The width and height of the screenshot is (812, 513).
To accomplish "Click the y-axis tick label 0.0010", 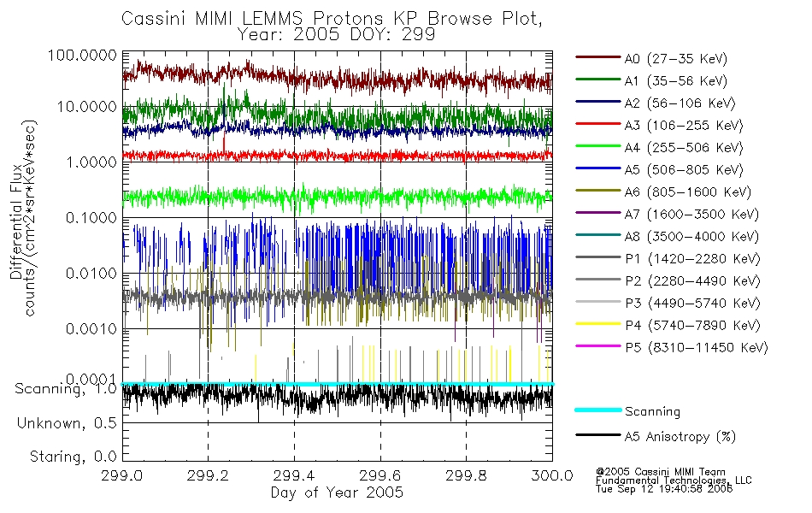I will point(91,328).
